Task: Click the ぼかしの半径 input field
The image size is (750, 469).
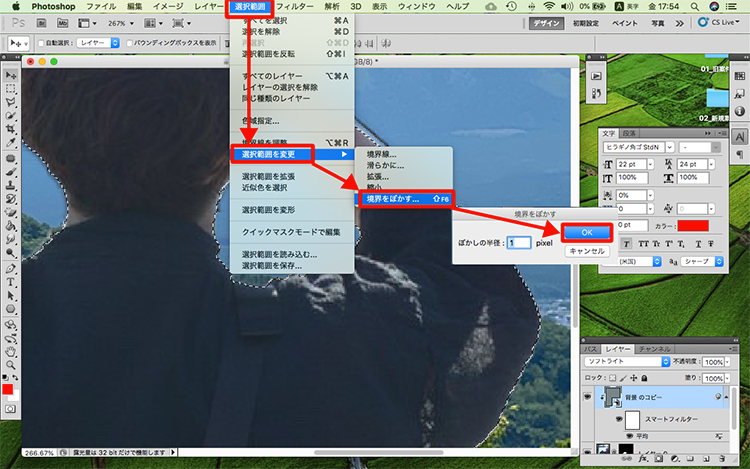Action: point(519,243)
